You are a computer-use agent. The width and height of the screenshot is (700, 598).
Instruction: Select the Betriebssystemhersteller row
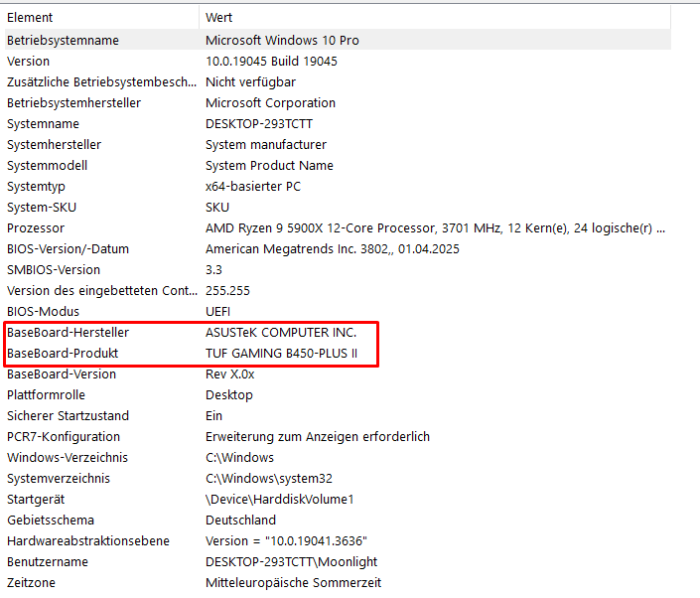point(73,103)
